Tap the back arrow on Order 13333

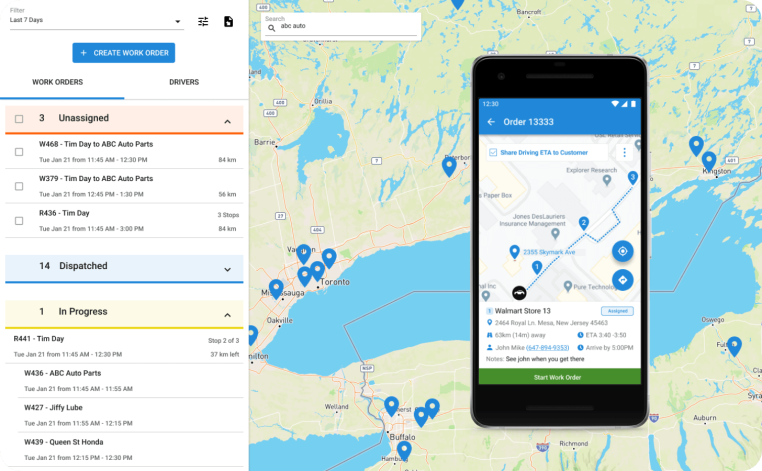491,122
